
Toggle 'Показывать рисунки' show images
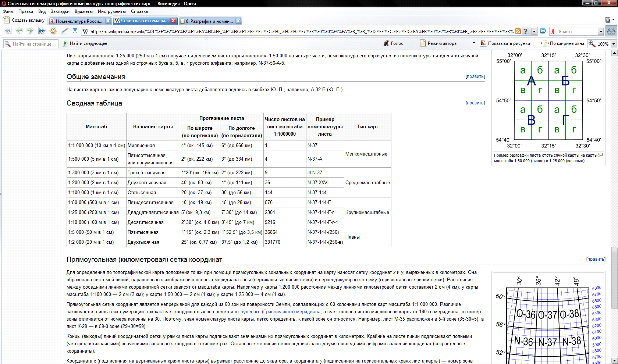505,43
